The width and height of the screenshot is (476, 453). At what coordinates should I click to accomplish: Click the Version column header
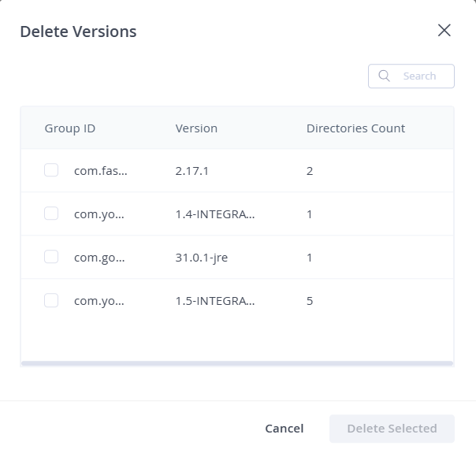tap(196, 128)
